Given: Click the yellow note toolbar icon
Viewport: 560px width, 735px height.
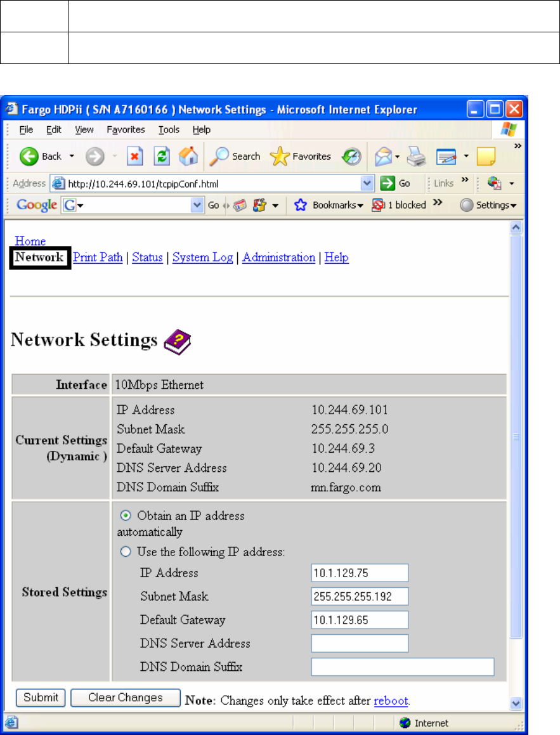Looking at the screenshot, I should pyautogui.click(x=486, y=157).
